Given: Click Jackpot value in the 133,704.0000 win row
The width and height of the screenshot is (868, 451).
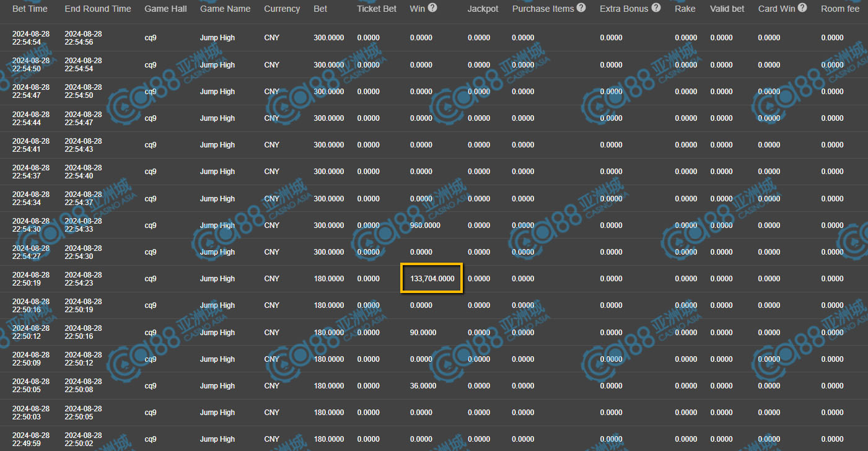Looking at the screenshot, I should pyautogui.click(x=479, y=279).
